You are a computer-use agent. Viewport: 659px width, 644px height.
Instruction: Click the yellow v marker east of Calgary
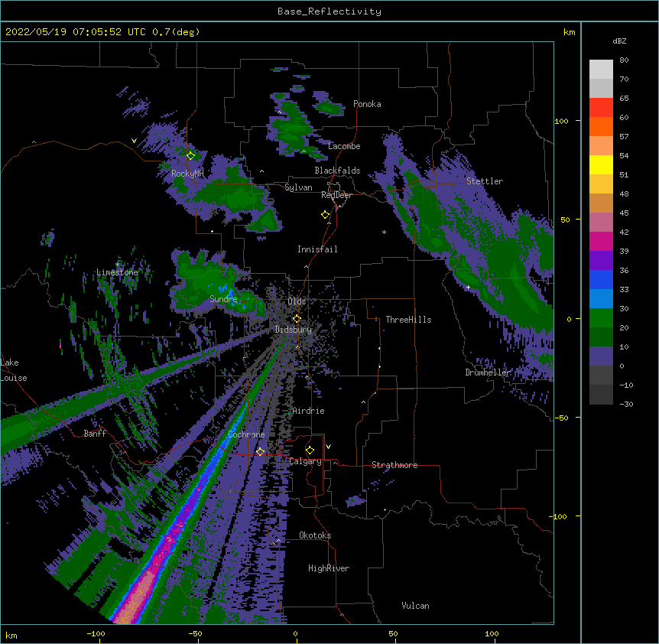point(328,447)
